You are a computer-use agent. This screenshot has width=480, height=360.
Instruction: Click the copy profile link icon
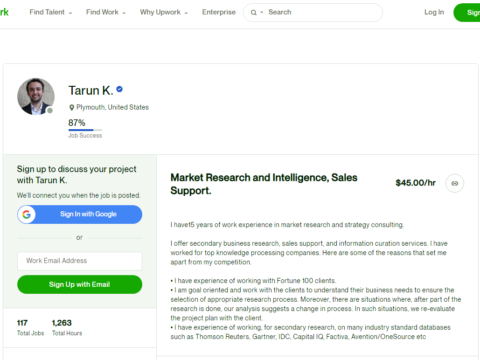pos(455,183)
